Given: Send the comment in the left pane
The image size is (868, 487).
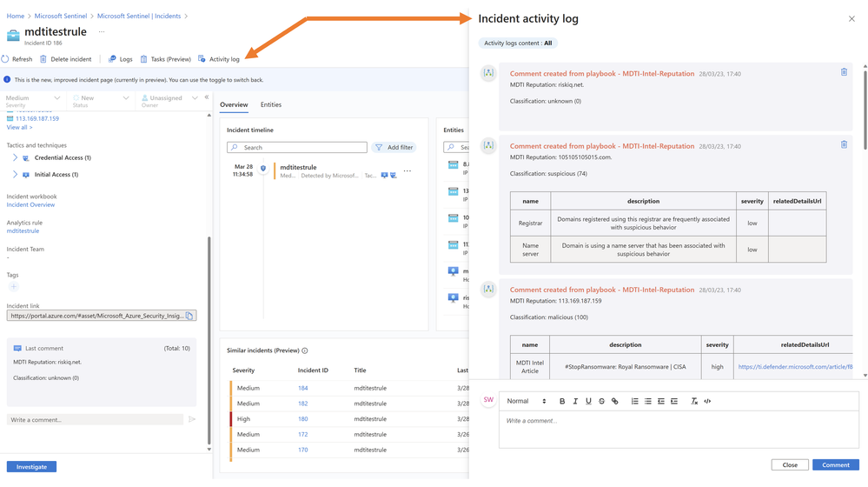Looking at the screenshot, I should (192, 419).
